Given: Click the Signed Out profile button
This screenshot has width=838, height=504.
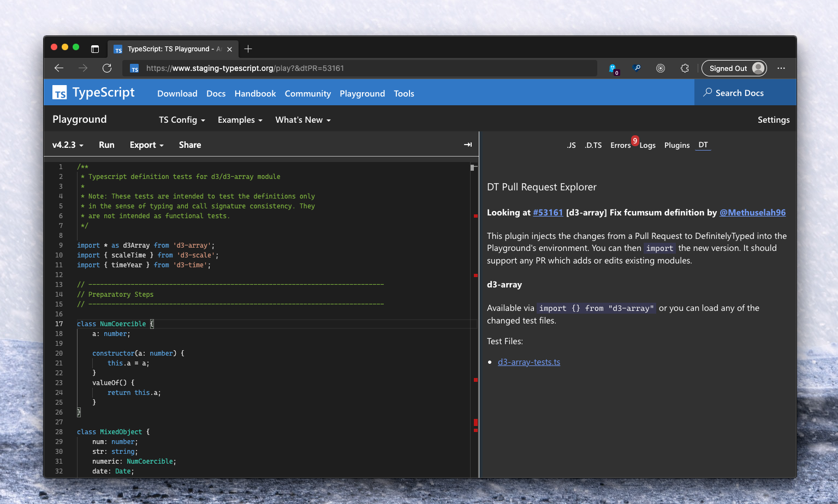Looking at the screenshot, I should (734, 68).
